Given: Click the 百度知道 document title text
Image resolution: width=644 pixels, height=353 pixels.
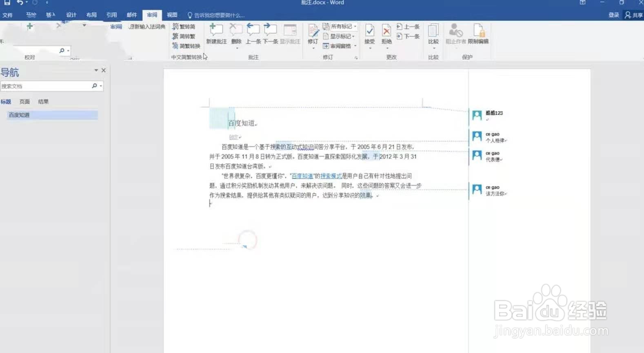Looking at the screenshot, I should (242, 123).
